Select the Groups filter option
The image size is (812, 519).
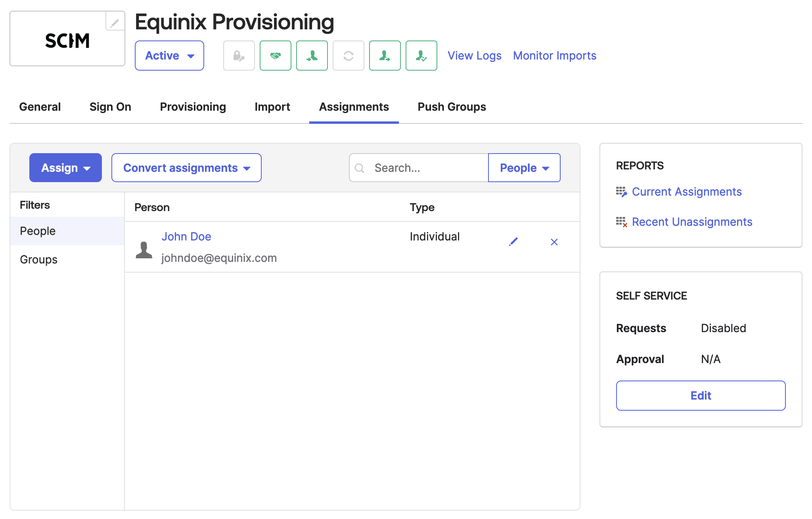click(38, 259)
